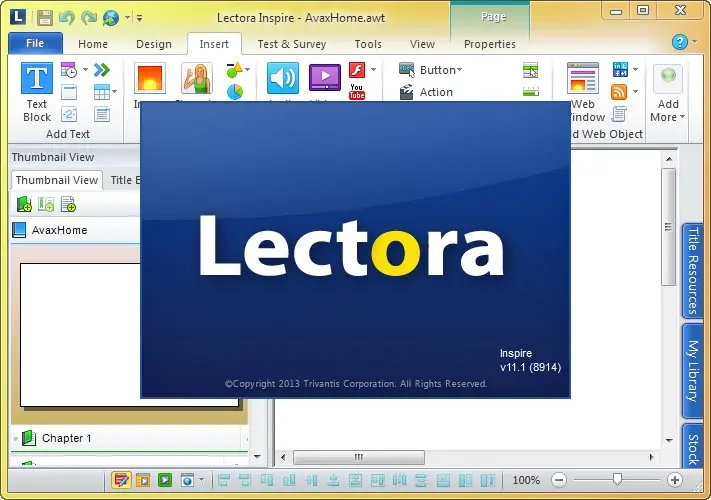Open the blue Help question mark
This screenshot has height=500, width=711.
679,42
